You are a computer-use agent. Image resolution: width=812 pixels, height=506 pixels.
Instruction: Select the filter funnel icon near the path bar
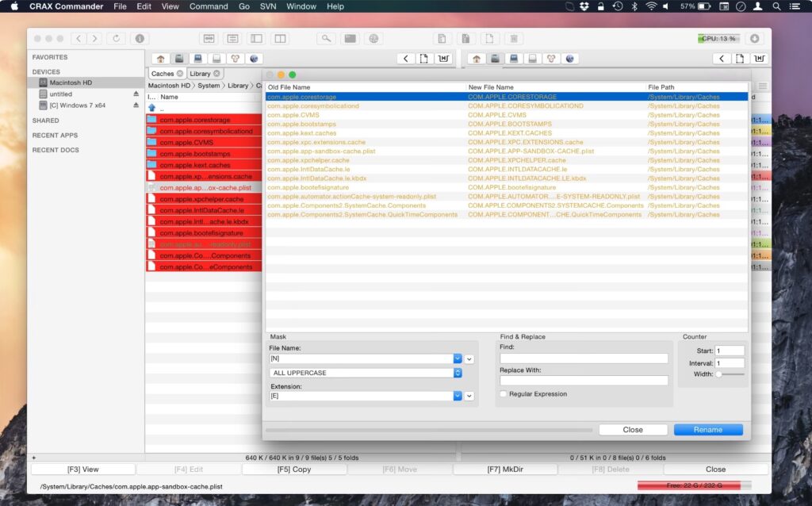coord(444,58)
